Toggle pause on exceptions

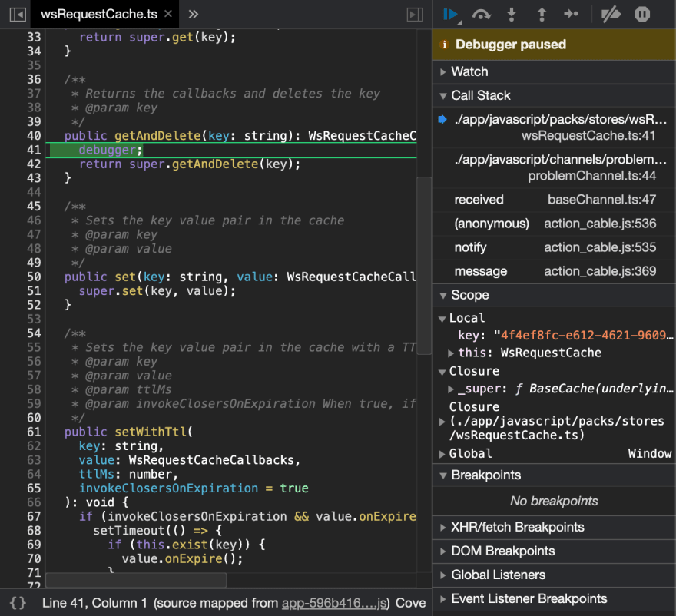[x=642, y=14]
